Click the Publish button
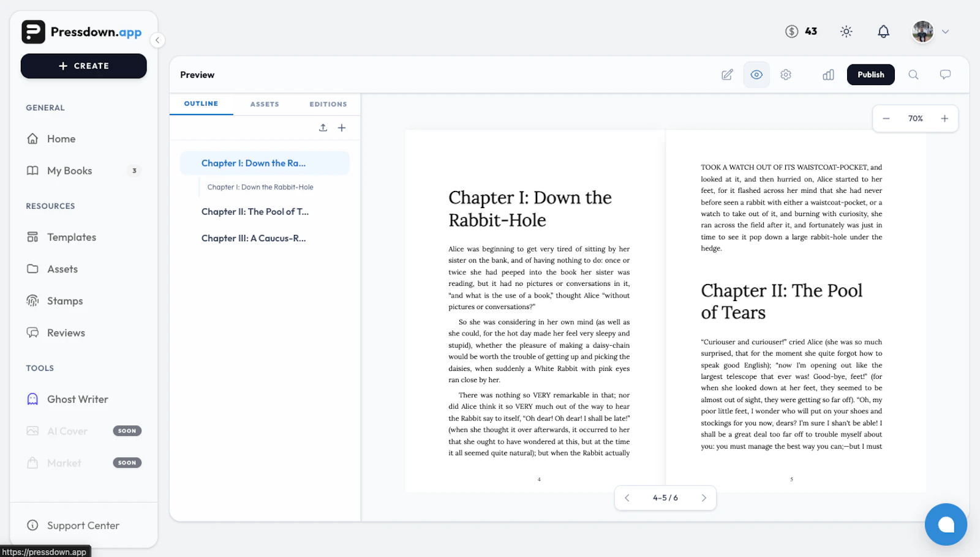Image resolution: width=980 pixels, height=557 pixels. (x=871, y=75)
